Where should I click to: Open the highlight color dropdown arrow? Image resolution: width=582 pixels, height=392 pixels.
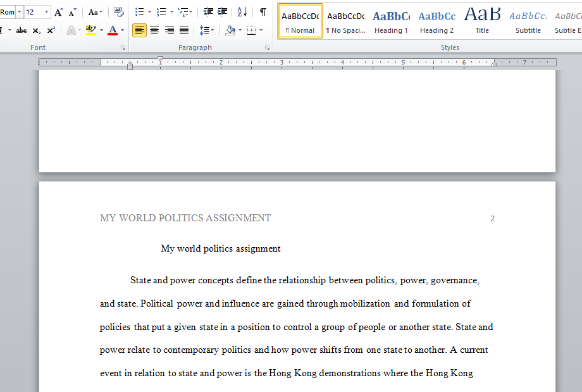coord(101,30)
